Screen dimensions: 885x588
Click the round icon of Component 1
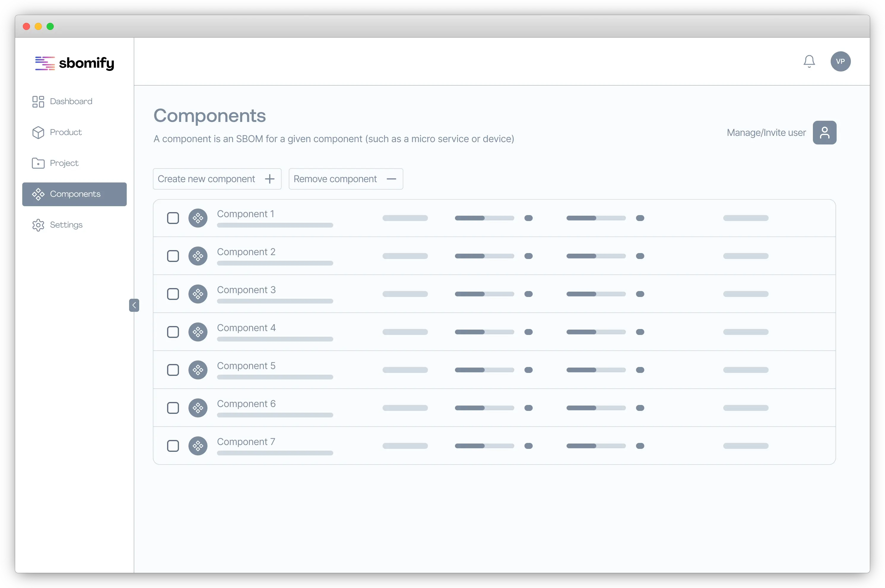pyautogui.click(x=198, y=218)
